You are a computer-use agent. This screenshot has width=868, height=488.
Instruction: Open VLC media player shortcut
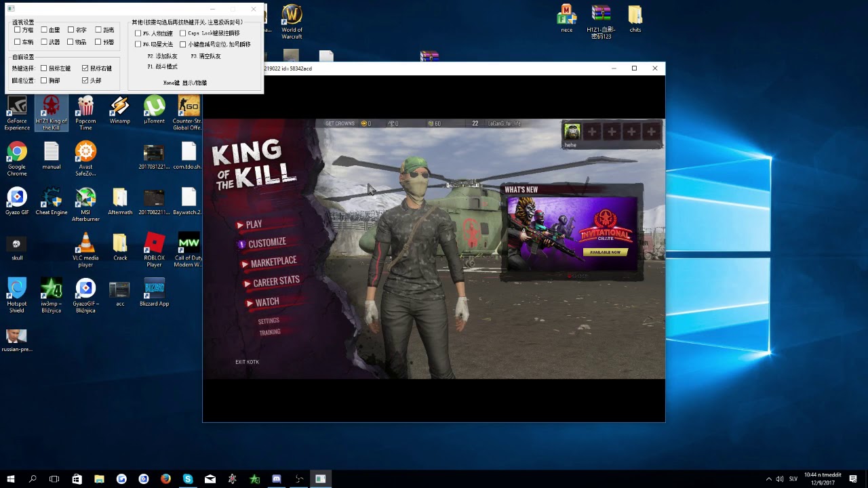coord(85,250)
